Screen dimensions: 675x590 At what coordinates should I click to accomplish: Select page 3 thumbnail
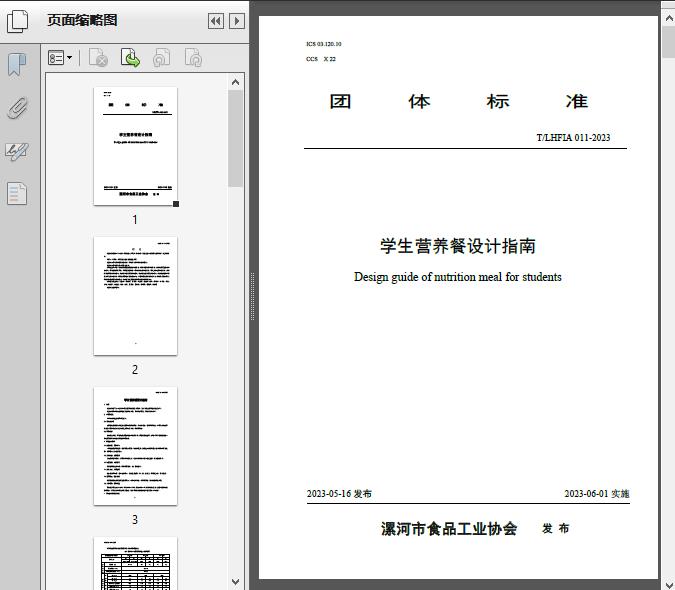135,446
